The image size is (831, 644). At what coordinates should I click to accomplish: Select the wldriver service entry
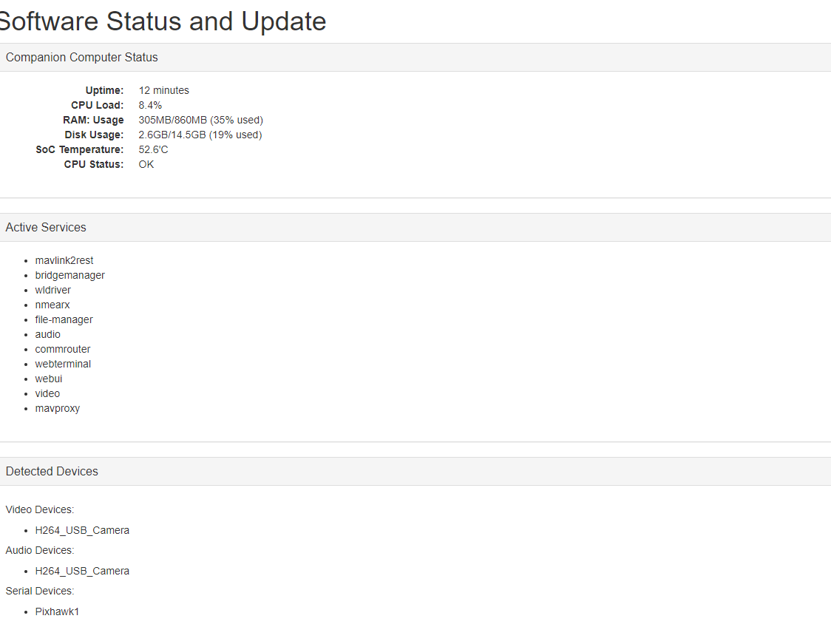(x=53, y=290)
